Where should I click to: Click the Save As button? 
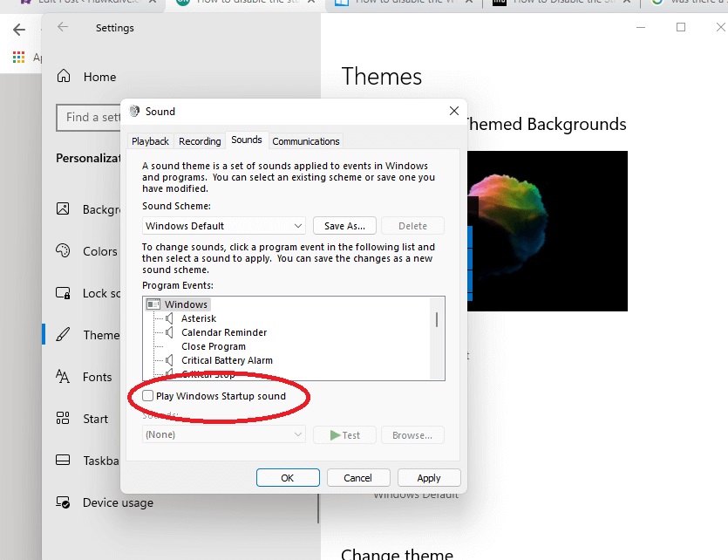344,225
